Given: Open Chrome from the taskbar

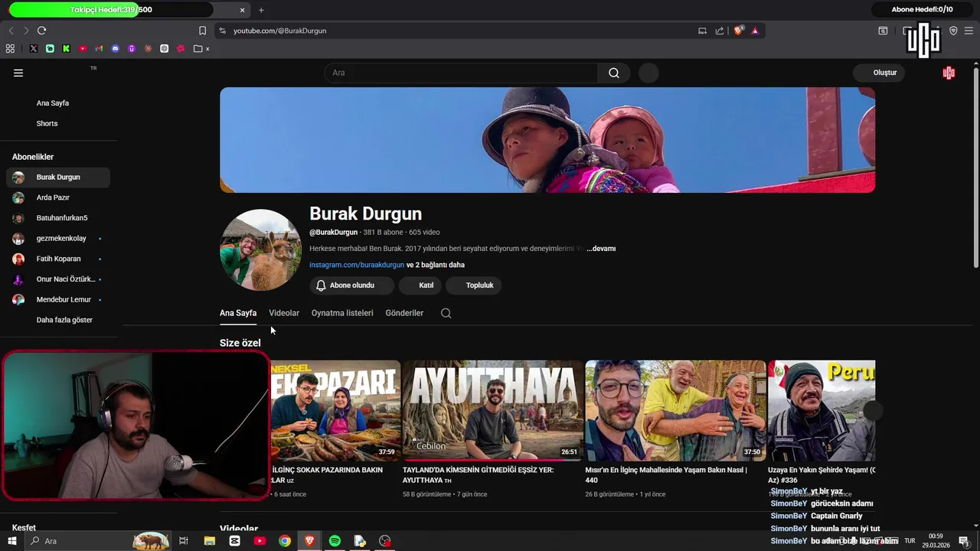Looking at the screenshot, I should pos(285,541).
